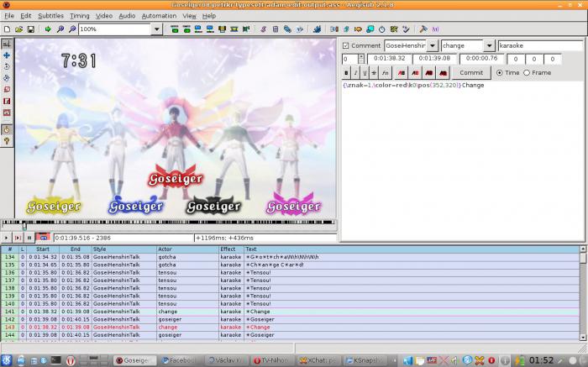Open the File menu
The width and height of the screenshot is (588, 367).
(9, 16)
